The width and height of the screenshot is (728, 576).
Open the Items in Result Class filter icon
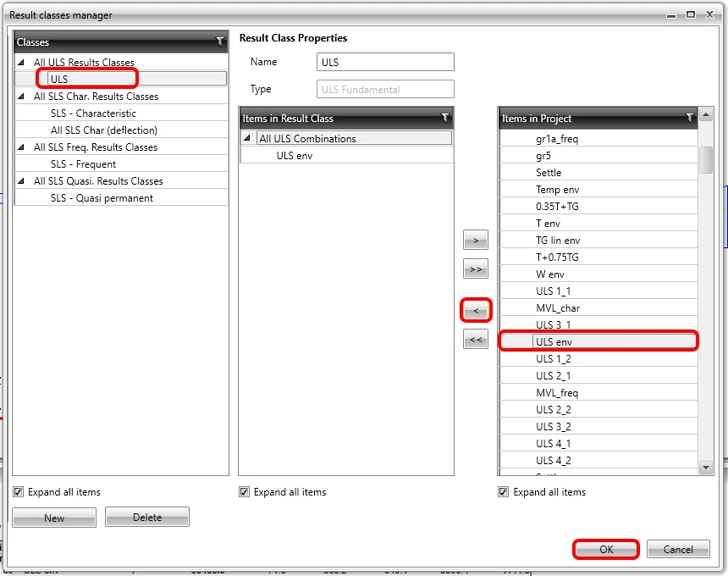pyautogui.click(x=444, y=118)
